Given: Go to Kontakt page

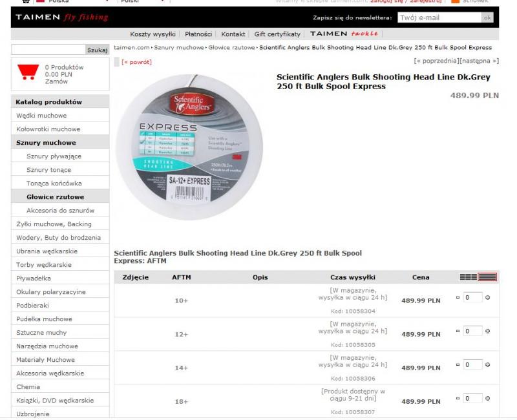Looking at the screenshot, I should click(233, 34).
